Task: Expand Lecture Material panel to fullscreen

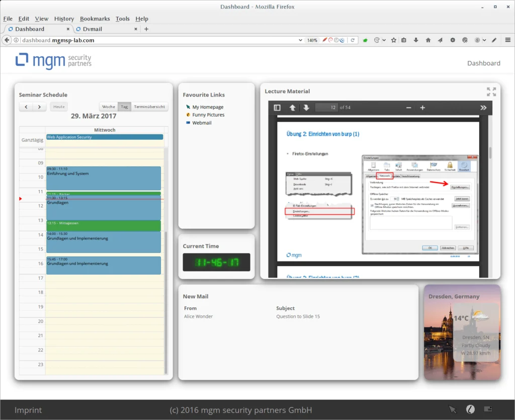Action: (491, 92)
